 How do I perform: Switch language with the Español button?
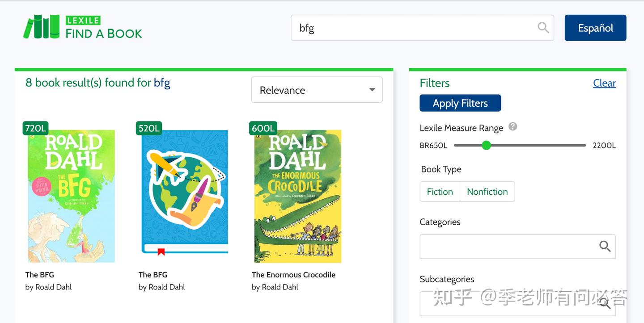(x=595, y=28)
